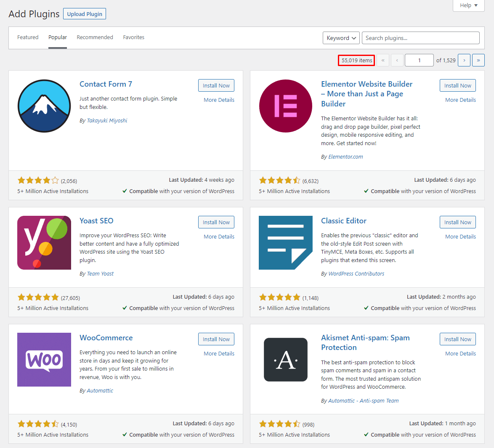Open the WooCommerce title link
The width and height of the screenshot is (494, 448).
pyautogui.click(x=106, y=338)
